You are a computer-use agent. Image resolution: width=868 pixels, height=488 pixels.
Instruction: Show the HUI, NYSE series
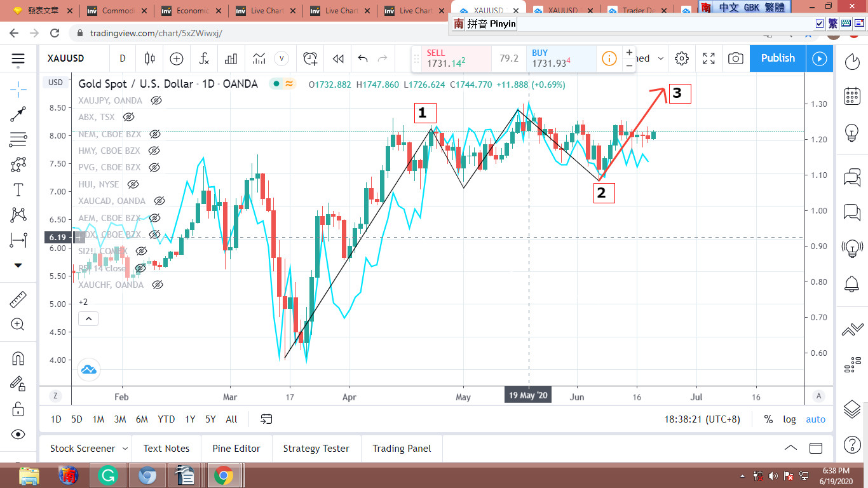(x=133, y=184)
